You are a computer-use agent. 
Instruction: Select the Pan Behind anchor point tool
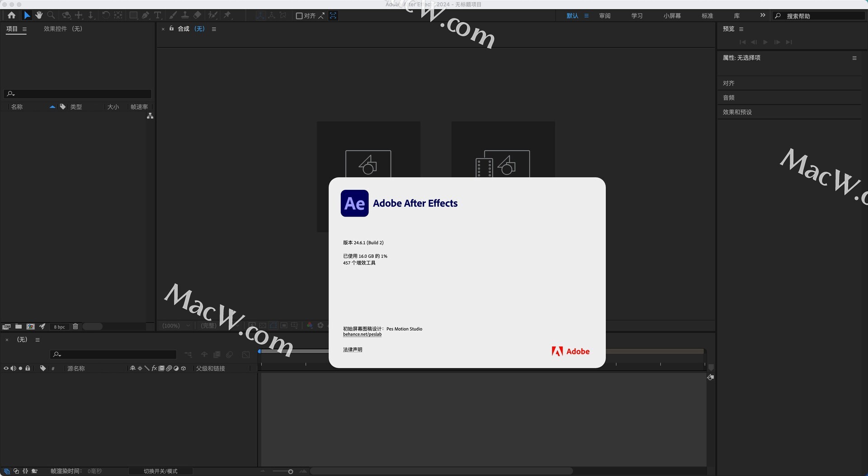118,15
